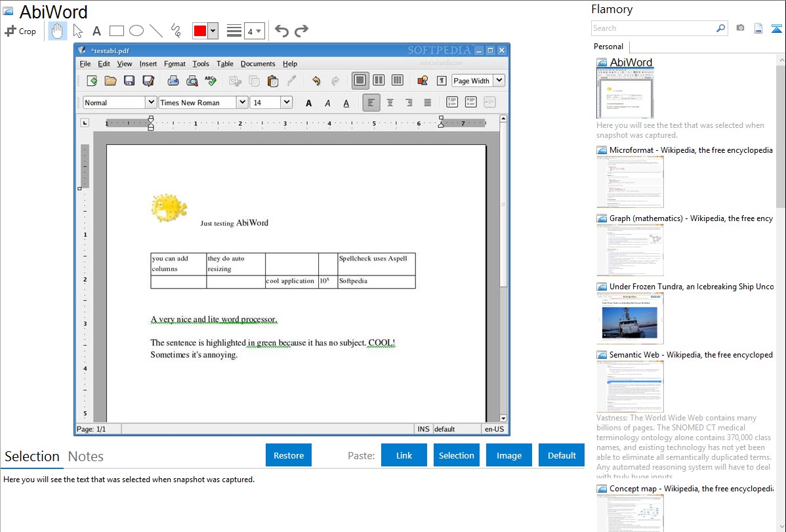Choose the arrow pointer tool
Viewport: 786px width, 532px height.
tap(77, 31)
